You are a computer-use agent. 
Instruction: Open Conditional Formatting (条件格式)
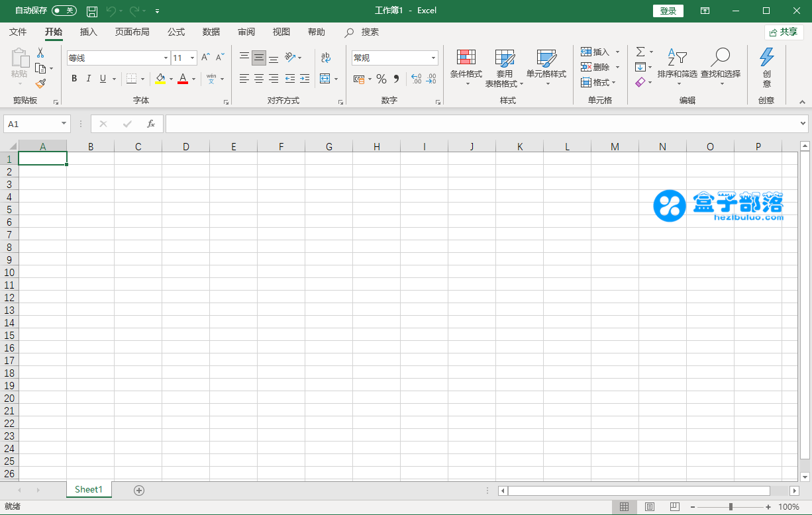tap(466, 68)
